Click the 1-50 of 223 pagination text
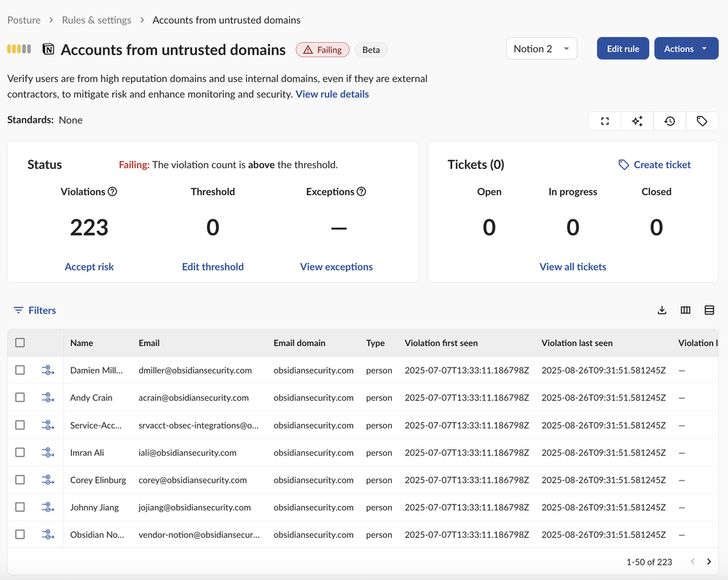The image size is (728, 580). point(649,562)
